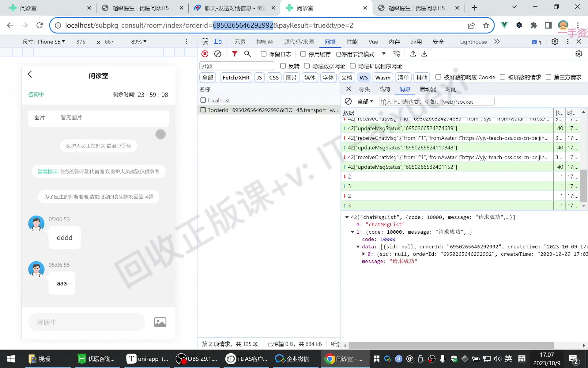Reload the browser page
The width and height of the screenshot is (588, 368).
click(40, 25)
